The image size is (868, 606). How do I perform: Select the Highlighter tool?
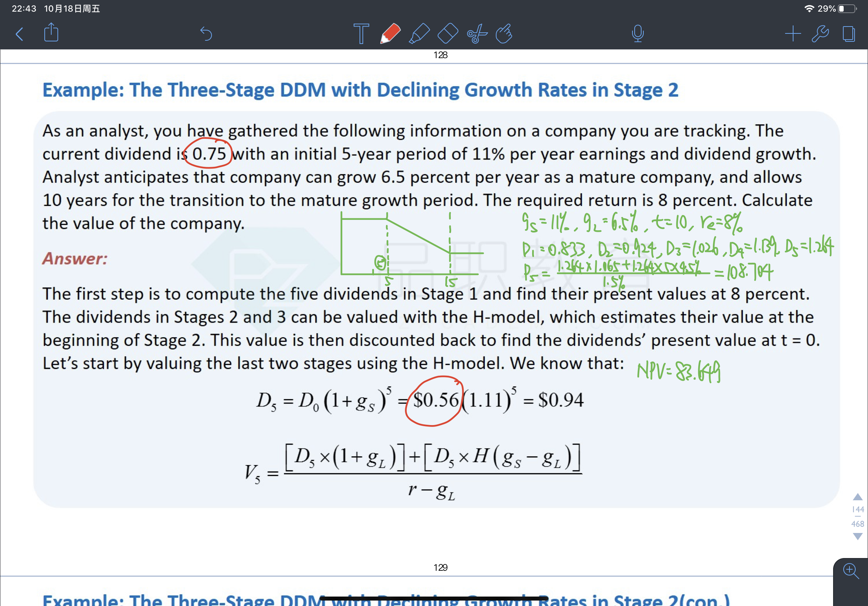(x=419, y=34)
